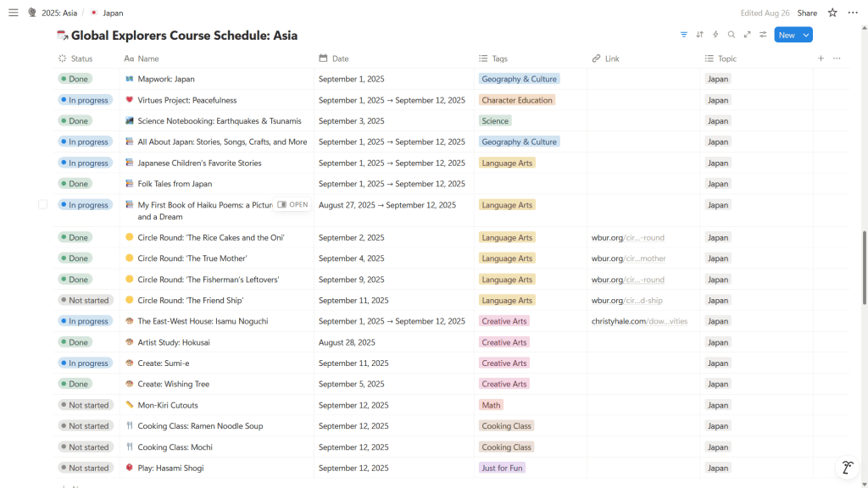Open the Tags column header menu
This screenshot has height=488, width=868.
(x=499, y=58)
